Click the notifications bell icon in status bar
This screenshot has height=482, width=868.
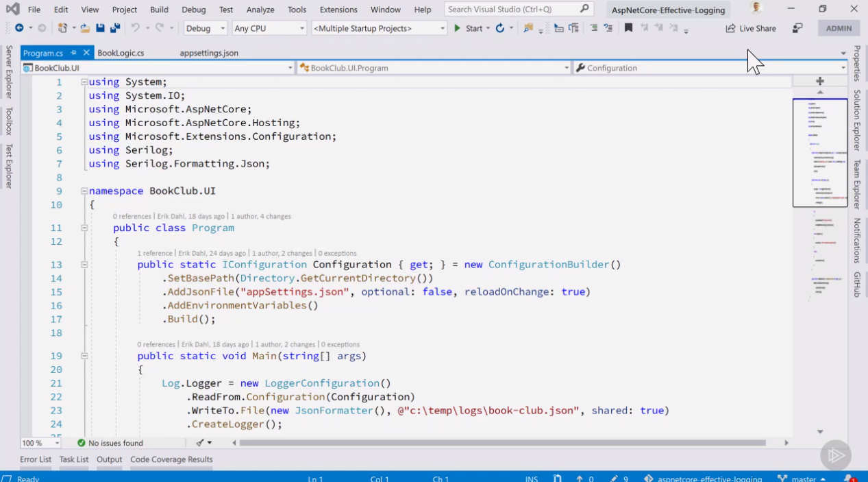pos(848,478)
